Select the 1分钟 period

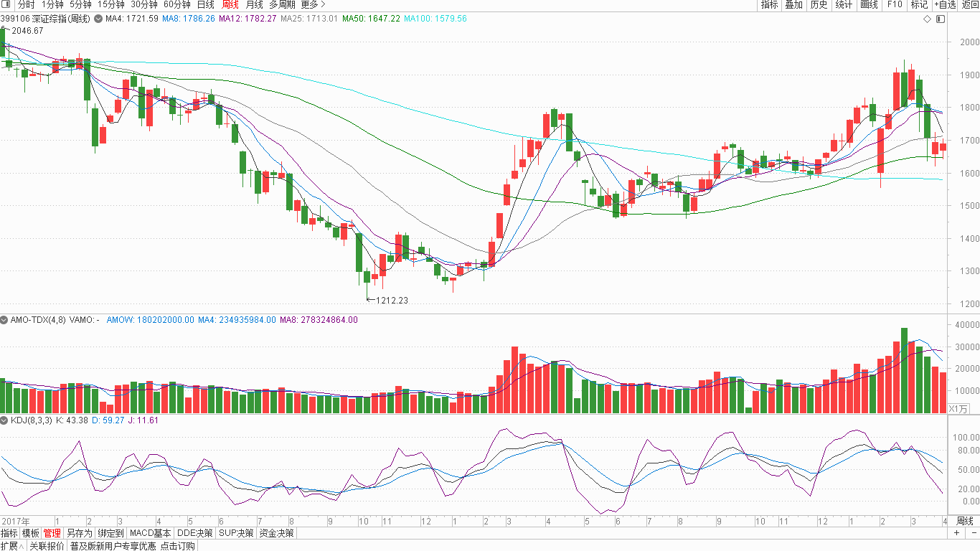pyautogui.click(x=52, y=5)
